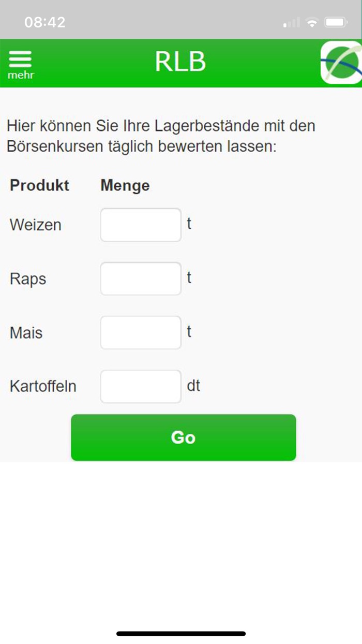Click the Raps product label
This screenshot has height=644, width=362.
(28, 279)
